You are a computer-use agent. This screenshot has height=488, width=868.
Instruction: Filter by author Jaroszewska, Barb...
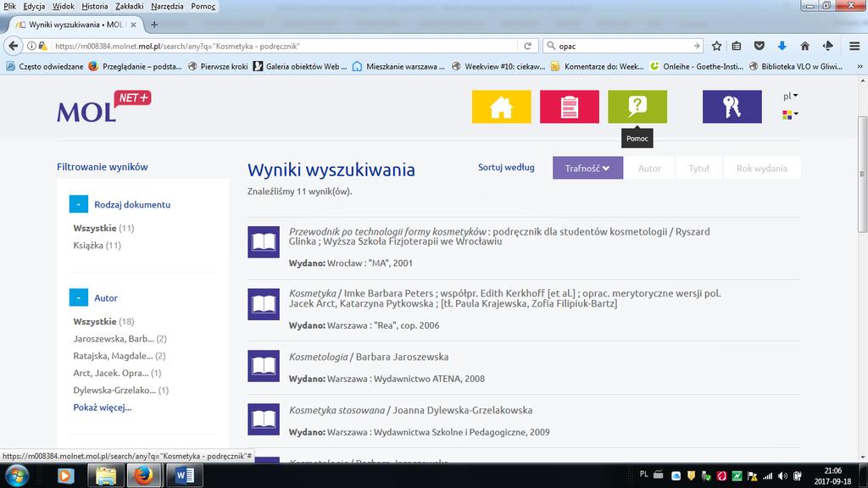click(x=120, y=339)
